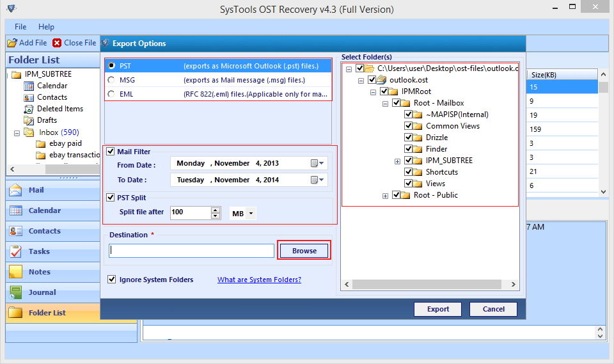614x364 pixels.
Task: Click the Add File toolbar label
Action: click(33, 43)
